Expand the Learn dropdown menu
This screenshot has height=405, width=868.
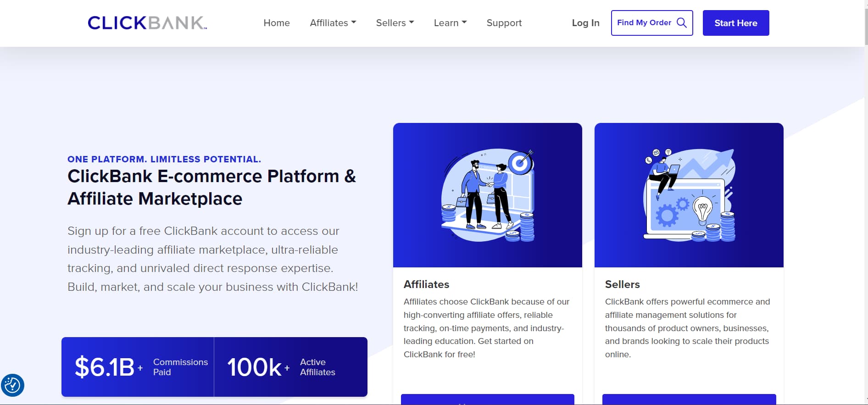[x=450, y=23]
